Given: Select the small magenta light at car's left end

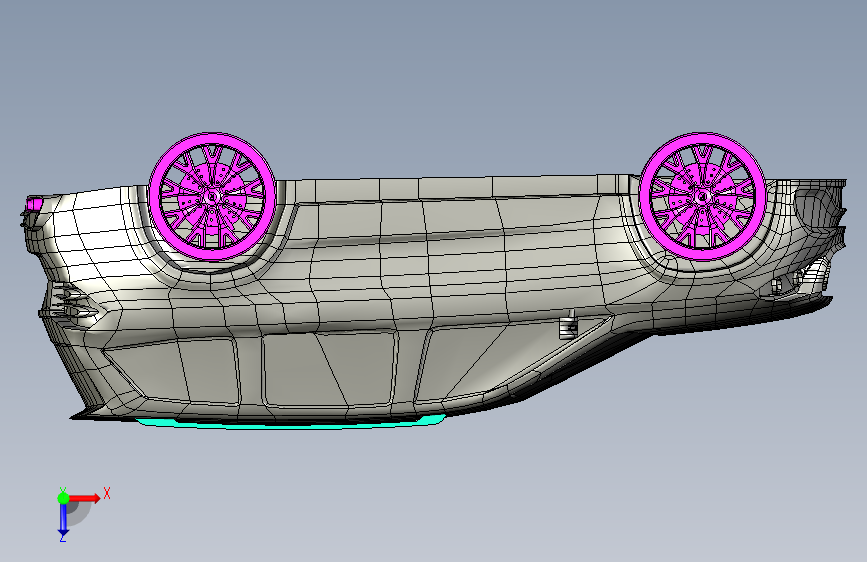Looking at the screenshot, I should point(34,204).
